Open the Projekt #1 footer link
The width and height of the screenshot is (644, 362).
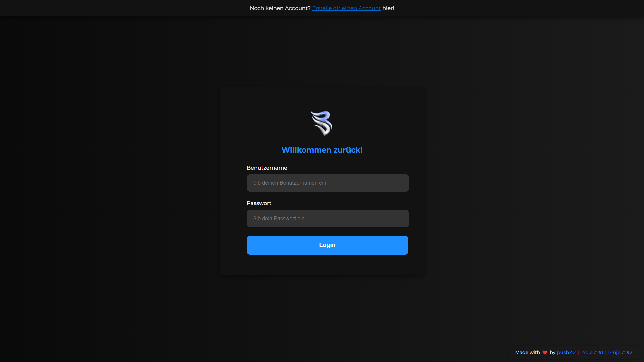[592, 352]
